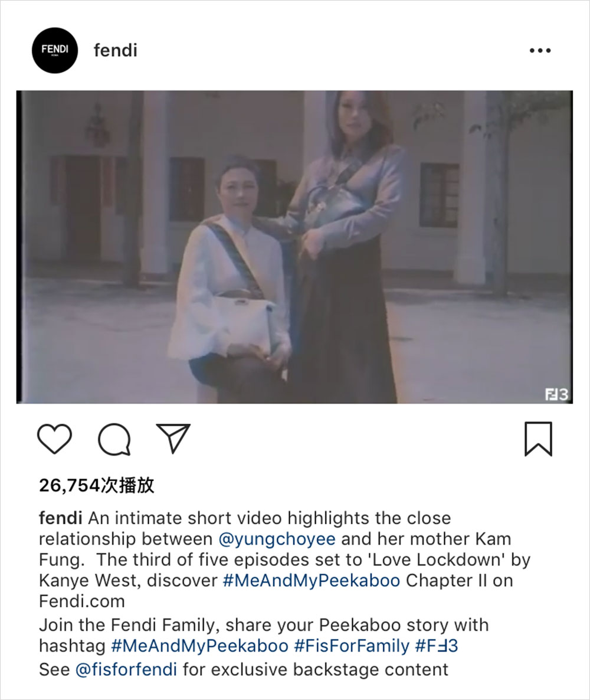Click the 26,754 play count
Viewport: 590px width, 700px height.
click(x=97, y=485)
